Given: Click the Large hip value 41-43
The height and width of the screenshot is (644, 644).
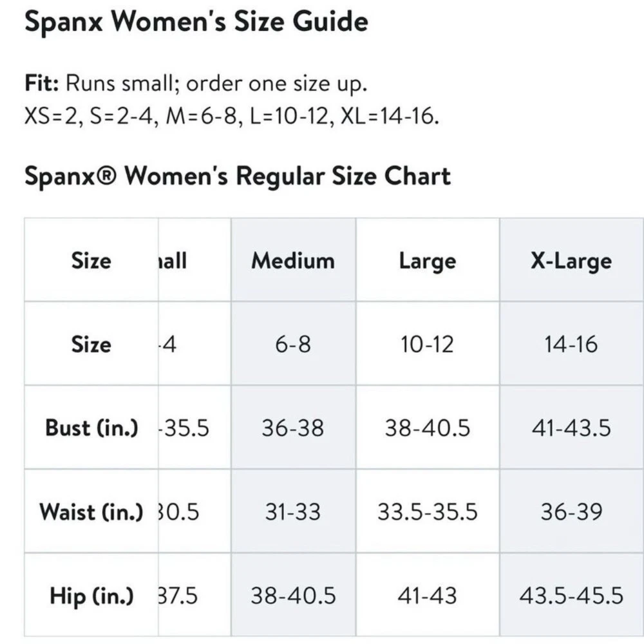Looking at the screenshot, I should tap(427, 596).
